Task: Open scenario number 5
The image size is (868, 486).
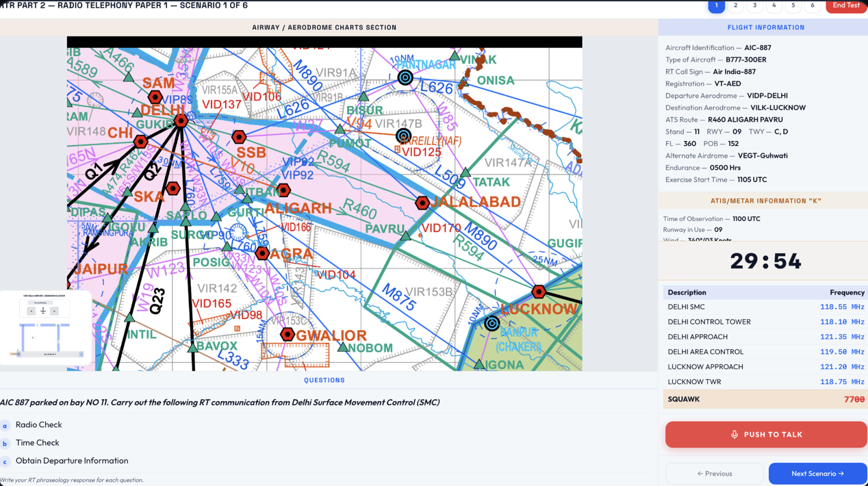Action: coord(793,6)
